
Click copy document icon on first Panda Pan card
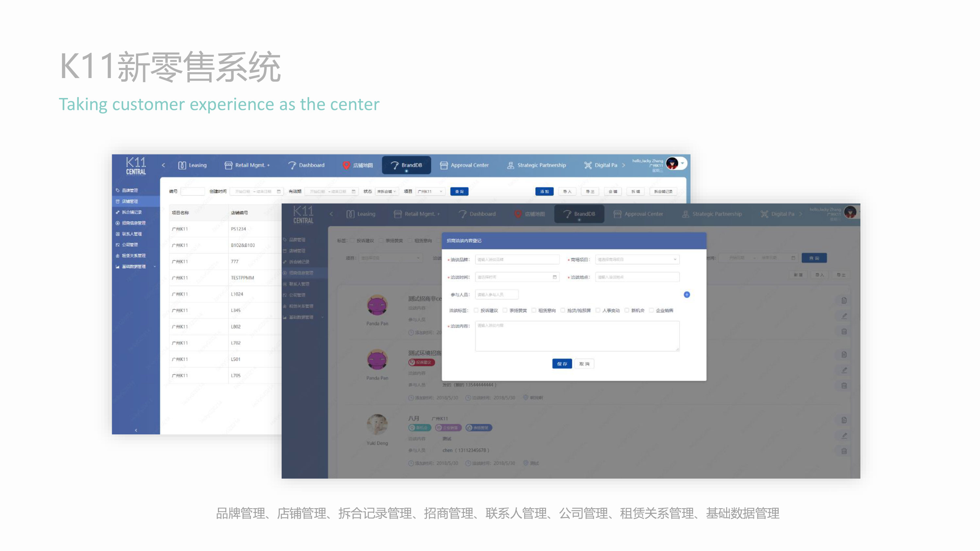pyautogui.click(x=844, y=300)
